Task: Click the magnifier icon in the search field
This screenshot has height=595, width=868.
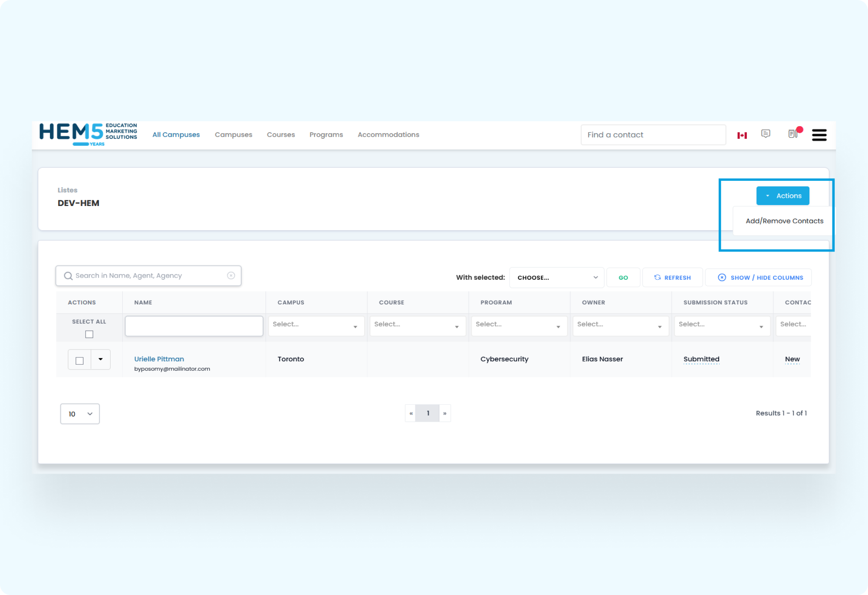Action: pyautogui.click(x=68, y=276)
